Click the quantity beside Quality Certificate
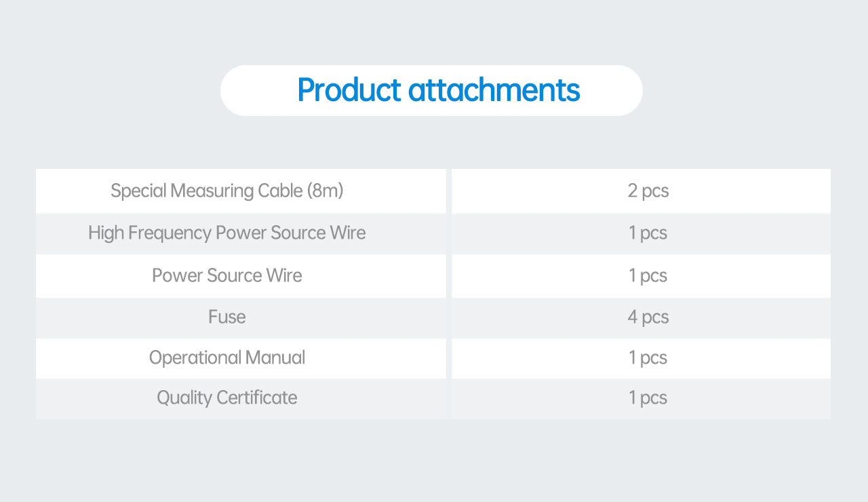Image resolution: width=868 pixels, height=502 pixels. pos(648,398)
